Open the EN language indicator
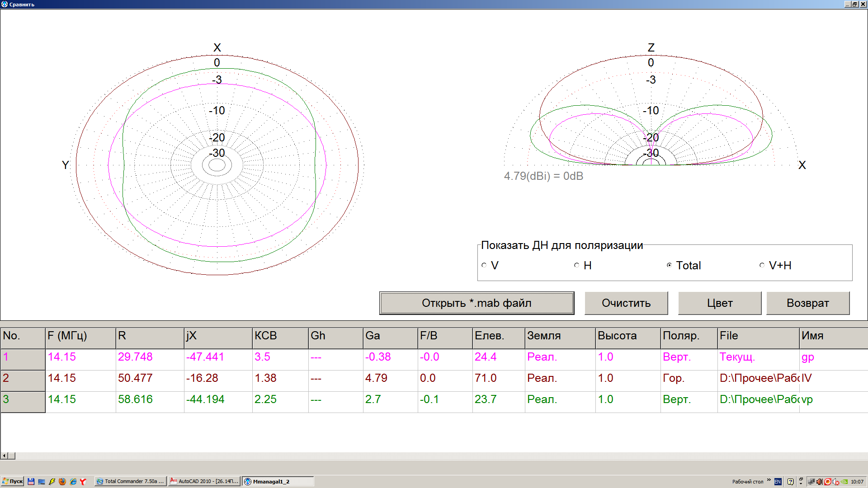The width and height of the screenshot is (868, 488). tap(778, 482)
